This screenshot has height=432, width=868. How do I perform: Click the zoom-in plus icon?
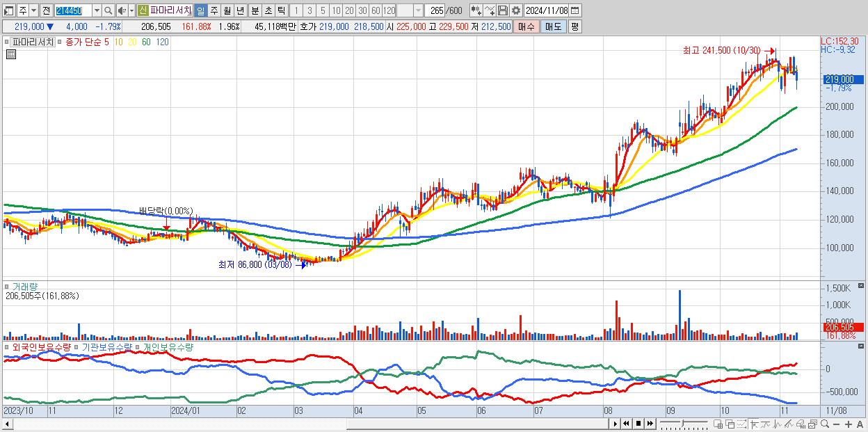click(x=849, y=424)
